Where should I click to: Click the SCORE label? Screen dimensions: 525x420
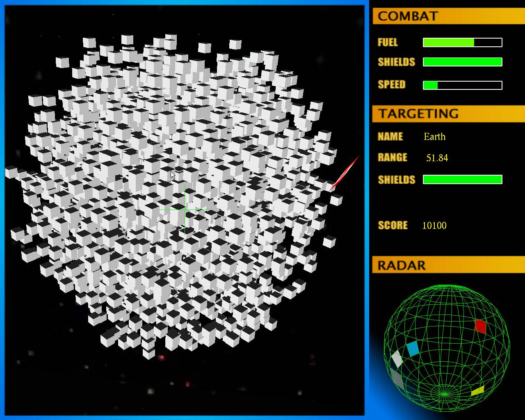(393, 226)
